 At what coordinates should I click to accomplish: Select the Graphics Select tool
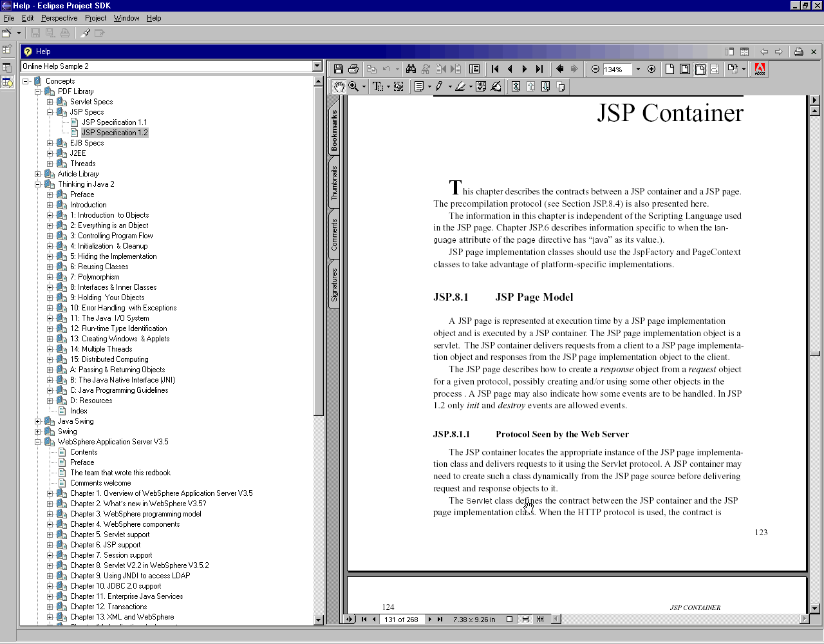click(x=398, y=86)
